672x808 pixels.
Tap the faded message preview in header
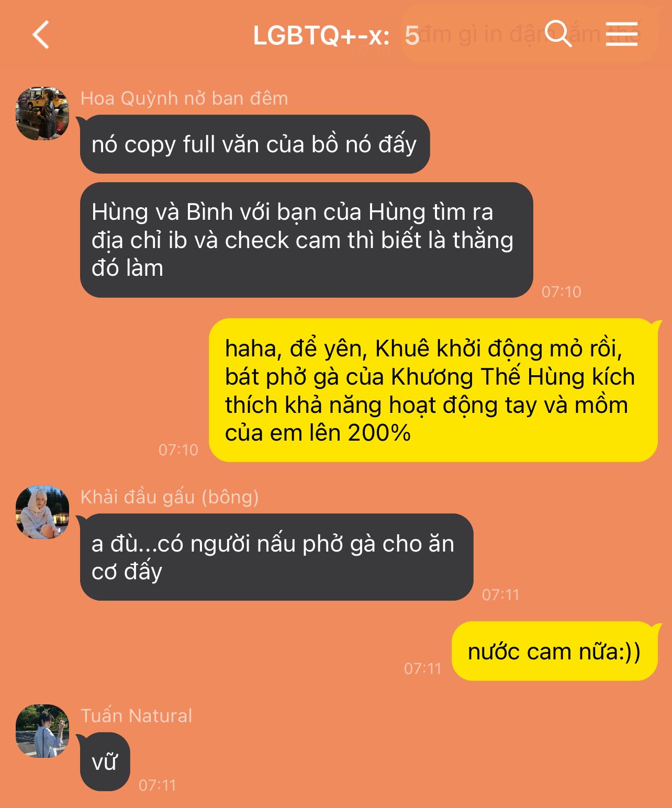click(x=529, y=34)
